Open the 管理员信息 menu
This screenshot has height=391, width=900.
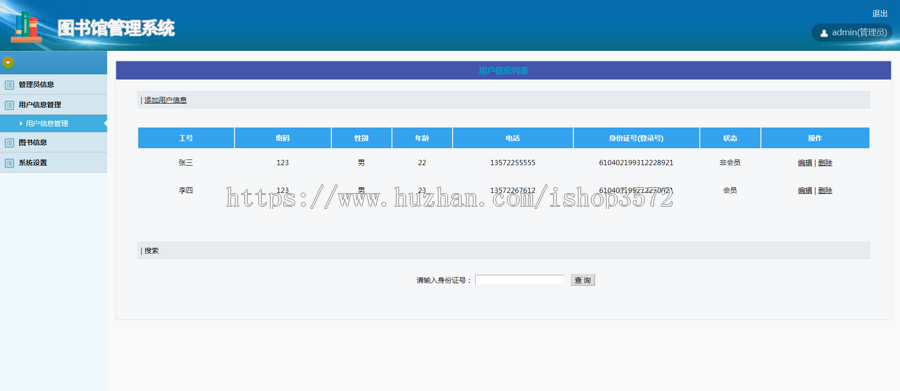[x=53, y=84]
